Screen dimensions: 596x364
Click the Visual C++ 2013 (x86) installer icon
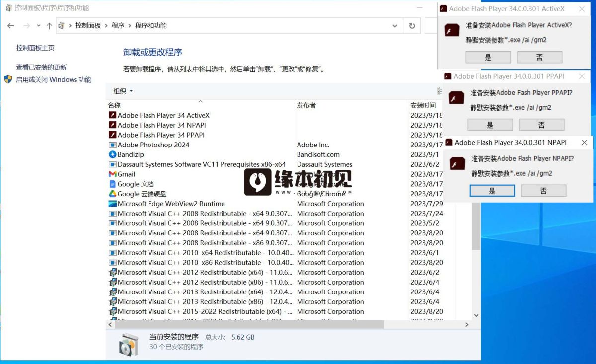pyautogui.click(x=112, y=302)
